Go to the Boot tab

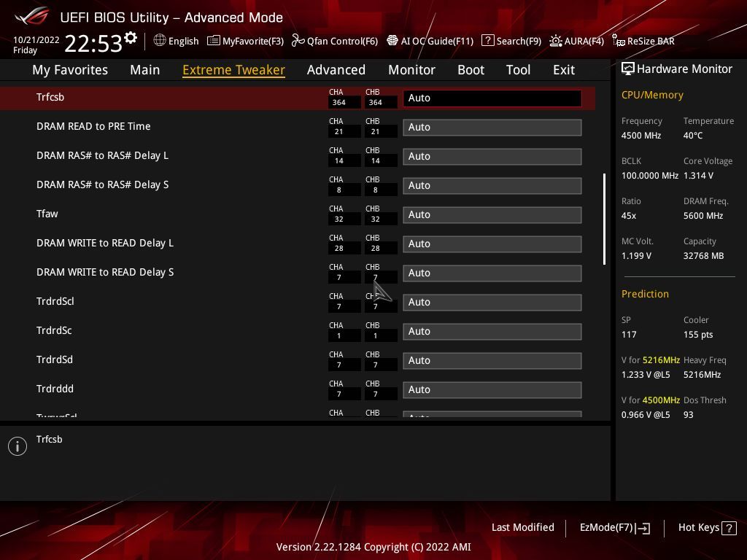click(471, 70)
